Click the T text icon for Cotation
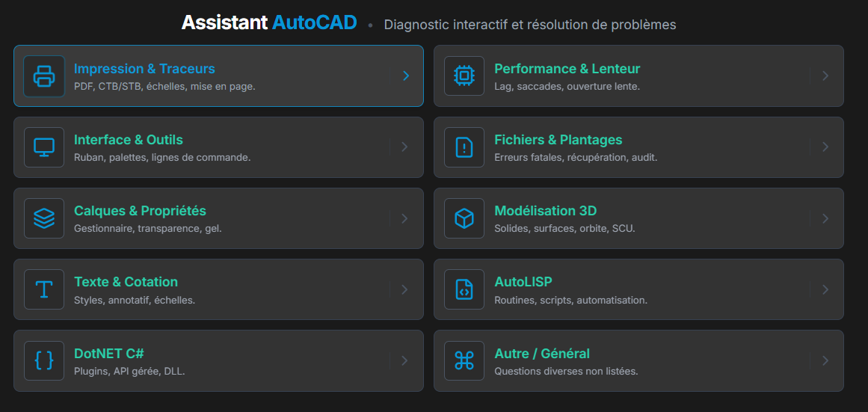The image size is (868, 412). point(44,289)
